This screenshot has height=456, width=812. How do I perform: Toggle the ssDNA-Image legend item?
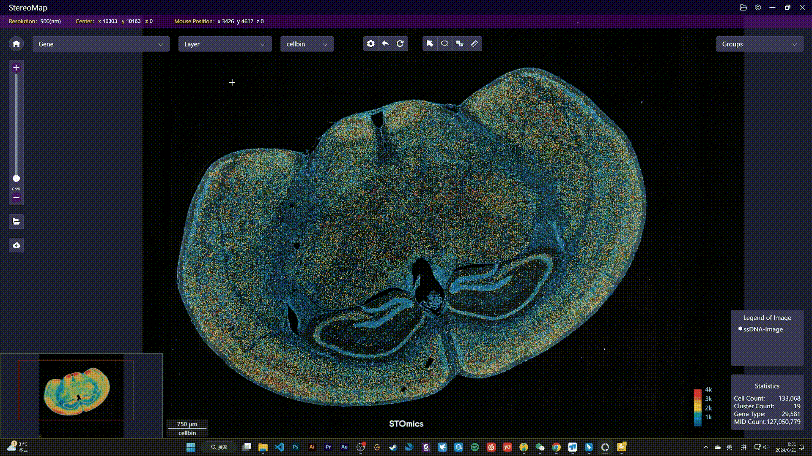point(760,329)
